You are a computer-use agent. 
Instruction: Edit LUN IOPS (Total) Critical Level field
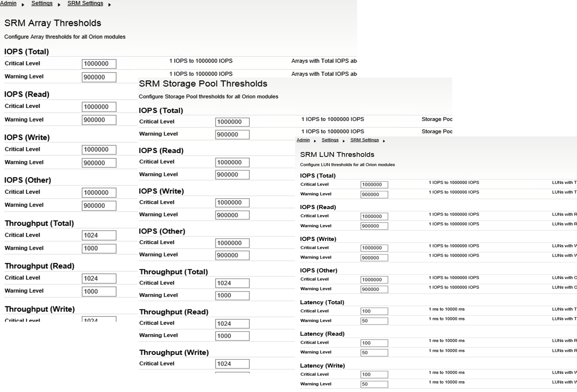[374, 184]
